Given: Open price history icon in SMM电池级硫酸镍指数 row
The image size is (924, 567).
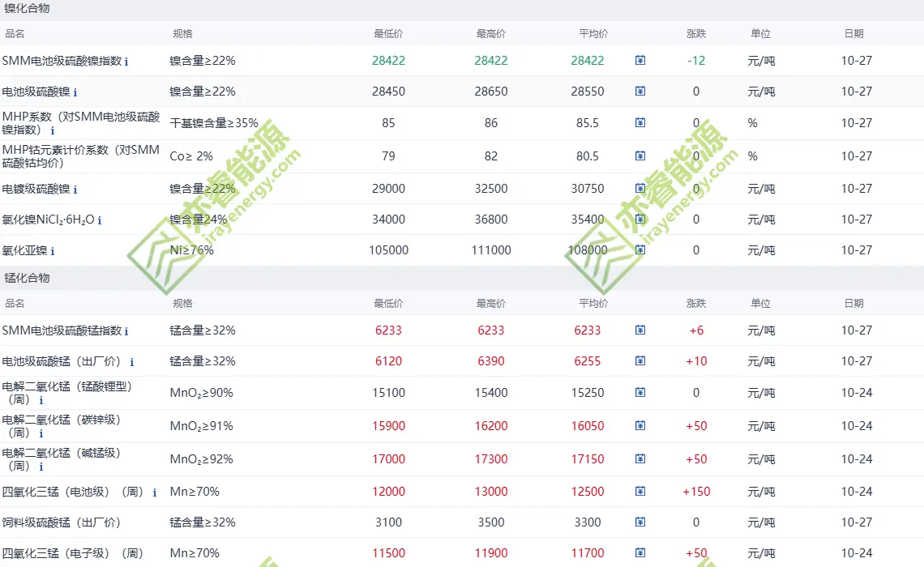Looking at the screenshot, I should coord(640,61).
